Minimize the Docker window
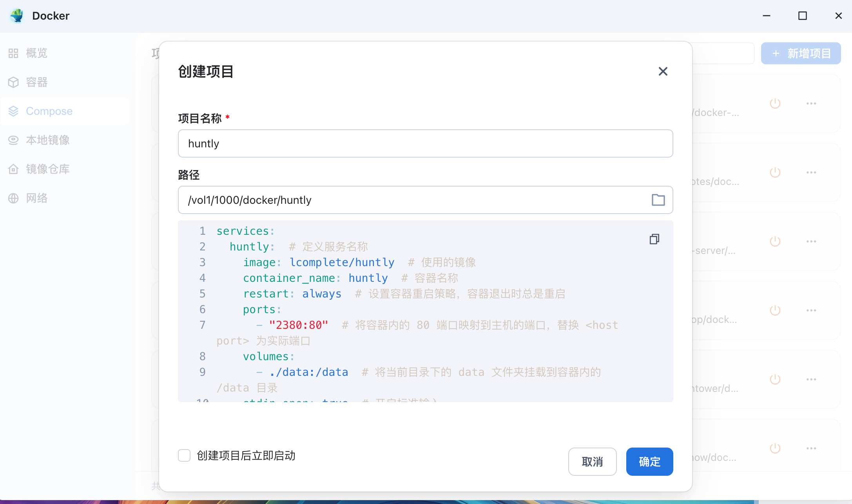This screenshot has height=504, width=852. tap(767, 16)
